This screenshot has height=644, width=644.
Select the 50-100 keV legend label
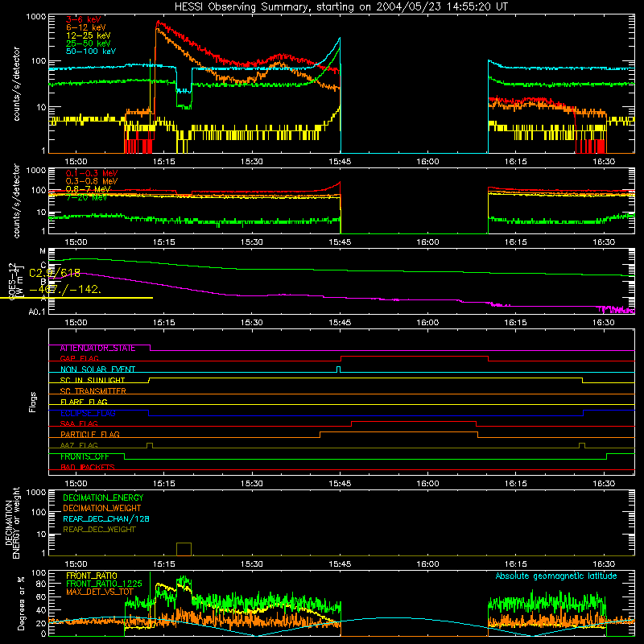tap(91, 52)
